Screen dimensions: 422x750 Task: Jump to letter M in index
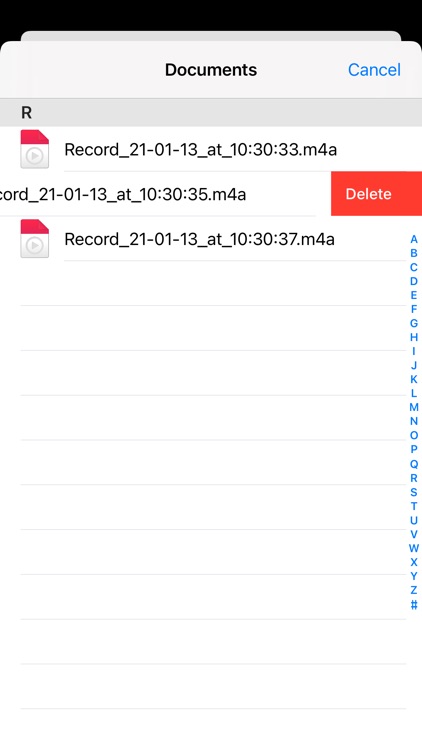[x=414, y=407]
